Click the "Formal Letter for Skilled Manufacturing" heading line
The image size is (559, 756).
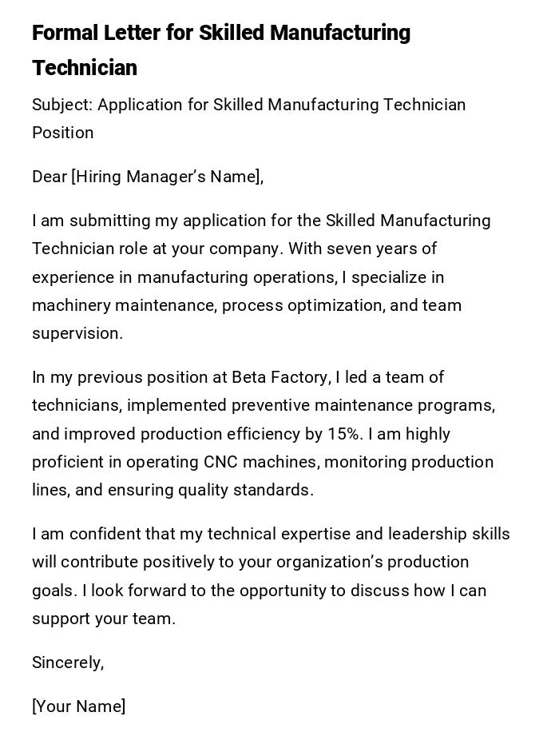point(221,33)
